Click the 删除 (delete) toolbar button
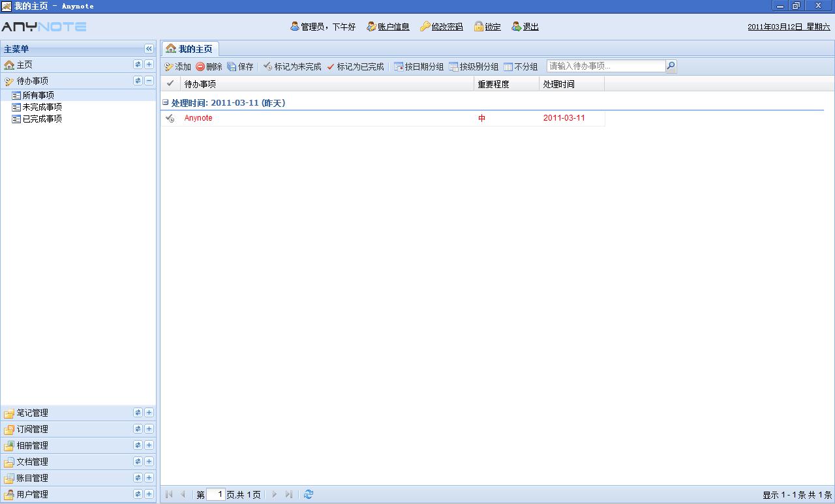The image size is (835, 504). [x=209, y=67]
